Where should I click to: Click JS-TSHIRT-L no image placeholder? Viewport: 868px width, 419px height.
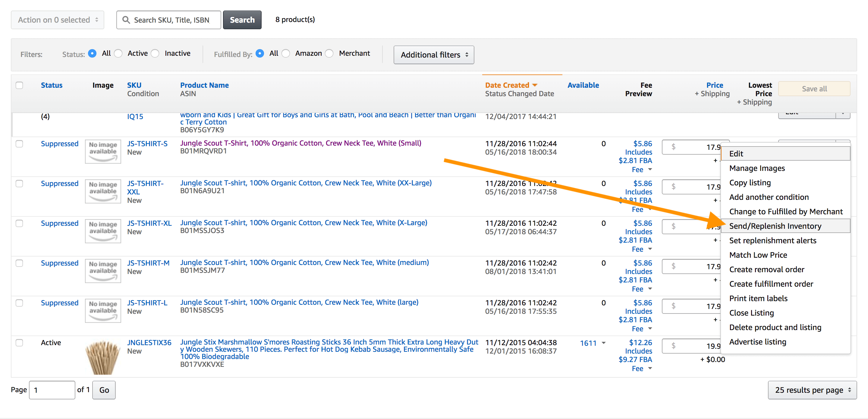[x=103, y=311]
